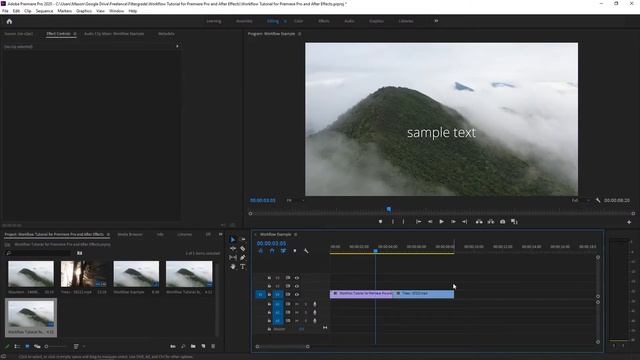640x360 pixels.
Task: Select the Trees clip thumbnail in Project panel
Action: pyautogui.click(x=84, y=274)
